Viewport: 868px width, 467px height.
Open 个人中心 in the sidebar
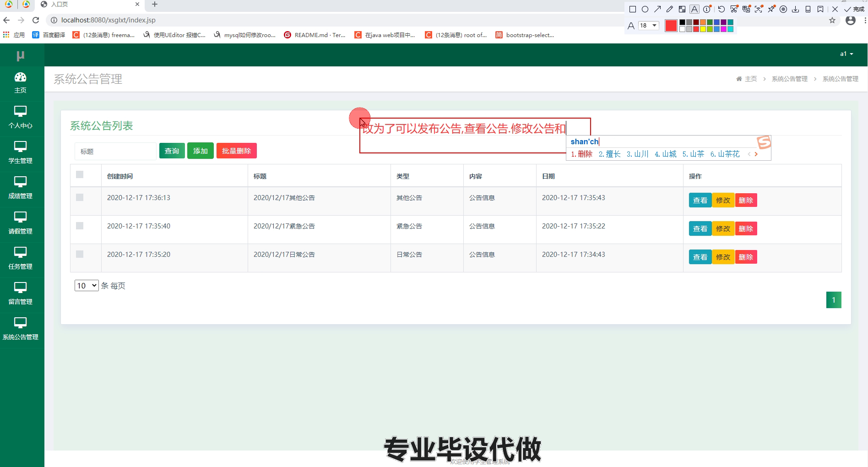[21, 118]
